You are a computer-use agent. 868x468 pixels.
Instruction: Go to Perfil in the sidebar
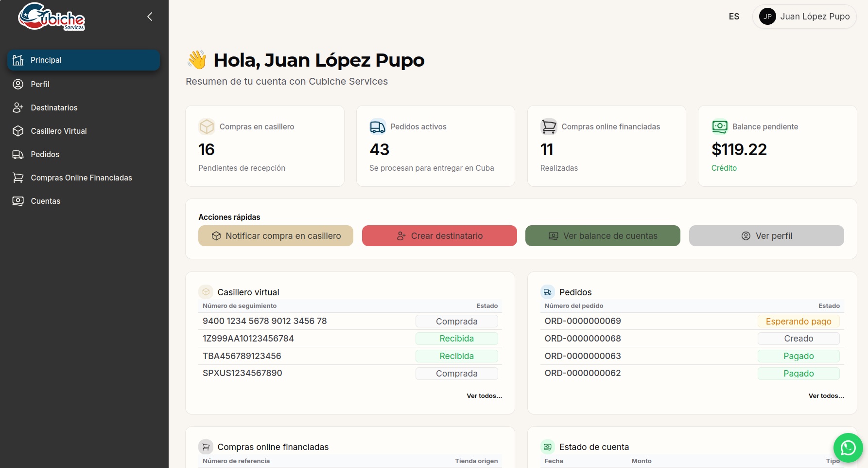tap(84, 84)
